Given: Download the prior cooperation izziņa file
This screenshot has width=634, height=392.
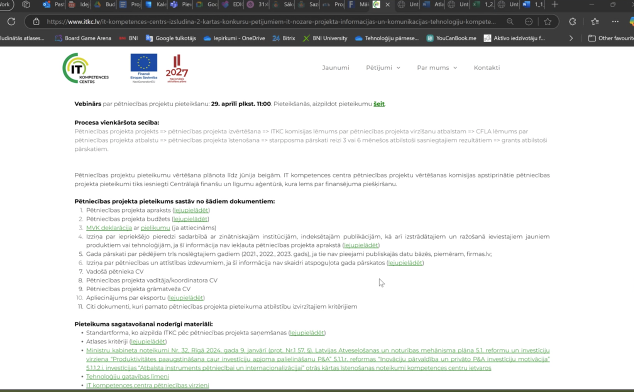Looking at the screenshot, I should point(361,245).
